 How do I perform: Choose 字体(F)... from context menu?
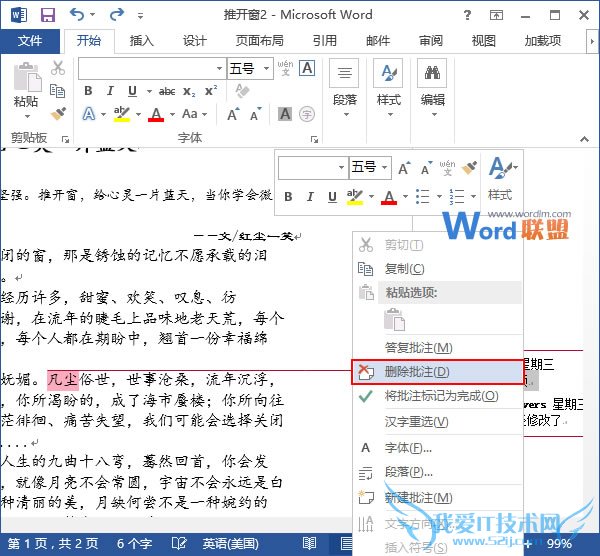[437, 447]
